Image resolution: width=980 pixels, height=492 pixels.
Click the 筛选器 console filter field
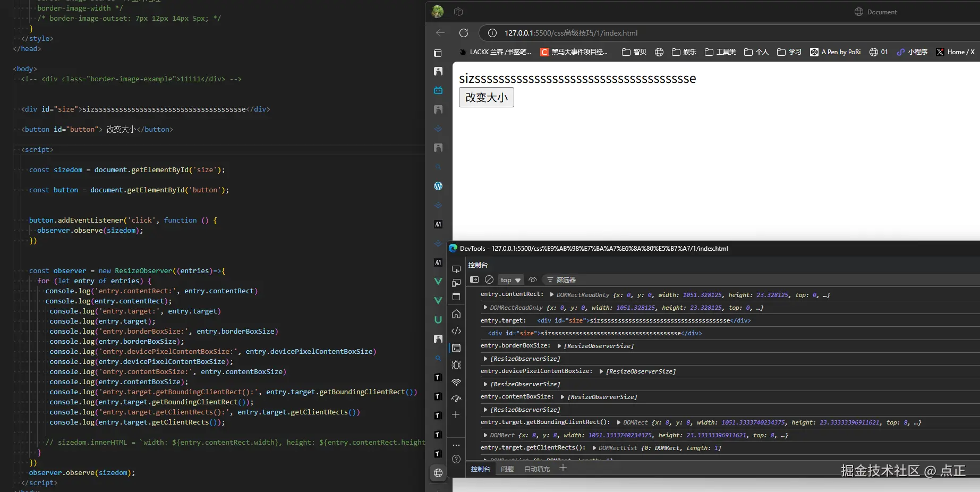pyautogui.click(x=566, y=280)
